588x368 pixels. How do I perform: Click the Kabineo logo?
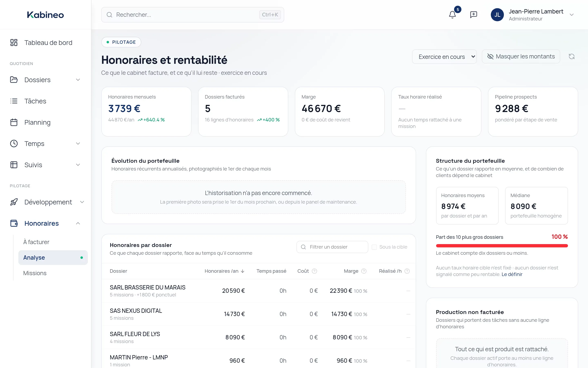46,15
